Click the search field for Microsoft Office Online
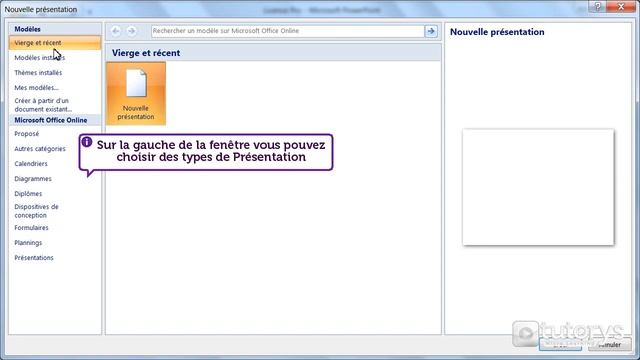The height and width of the screenshot is (360, 640). pyautogui.click(x=288, y=31)
